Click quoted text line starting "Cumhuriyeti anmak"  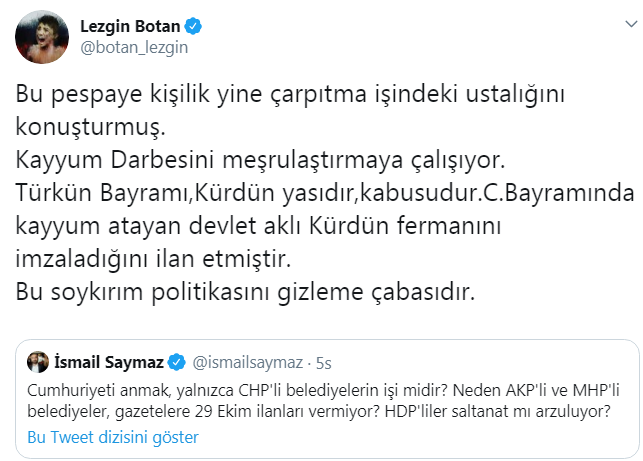320,387
